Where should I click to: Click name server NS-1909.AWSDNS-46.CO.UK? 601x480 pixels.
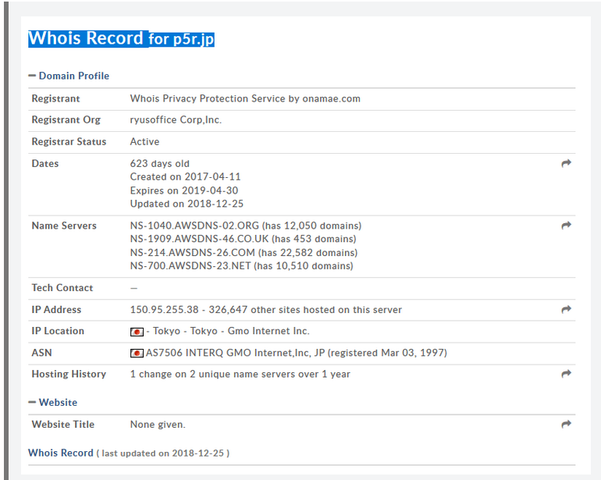(199, 239)
